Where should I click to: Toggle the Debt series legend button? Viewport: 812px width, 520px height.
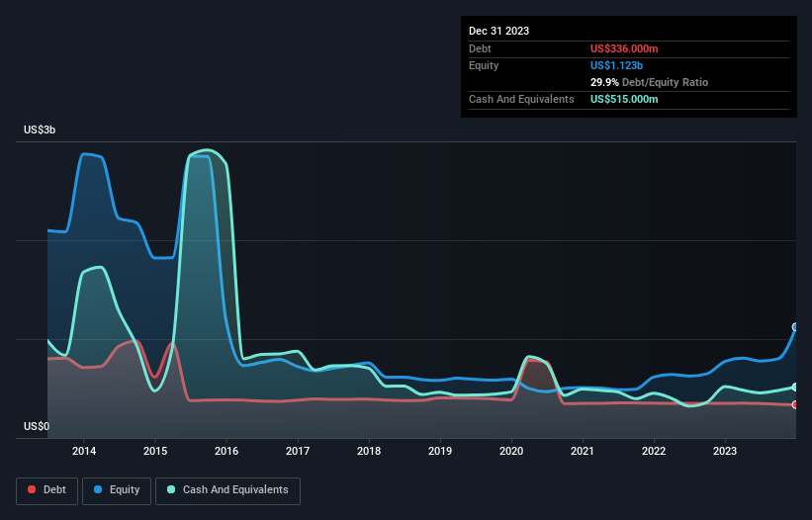[47, 490]
